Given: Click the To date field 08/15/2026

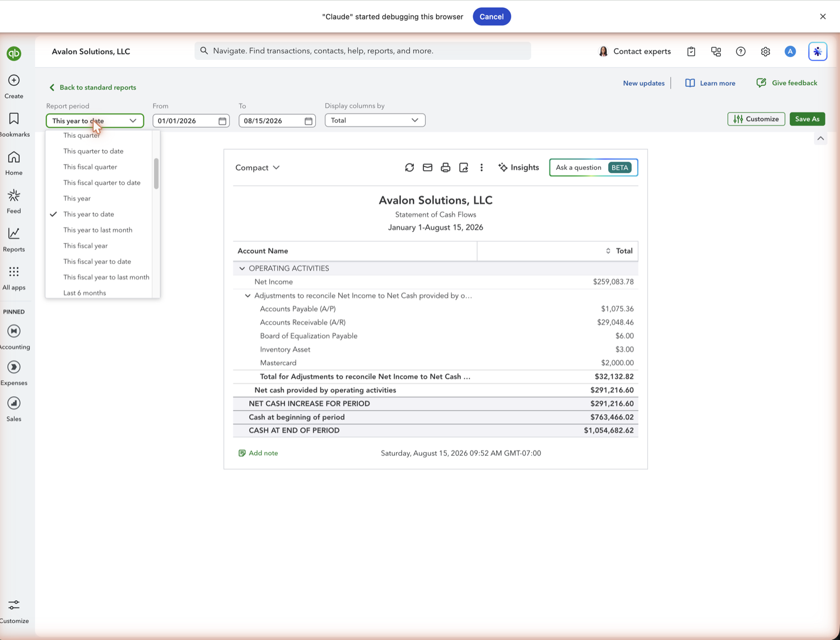Looking at the screenshot, I should (x=277, y=121).
